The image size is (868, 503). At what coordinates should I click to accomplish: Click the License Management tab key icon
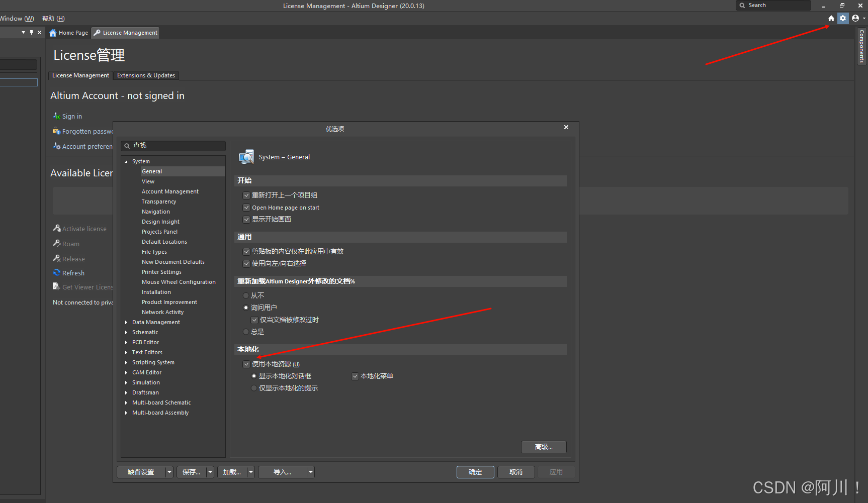pos(97,33)
